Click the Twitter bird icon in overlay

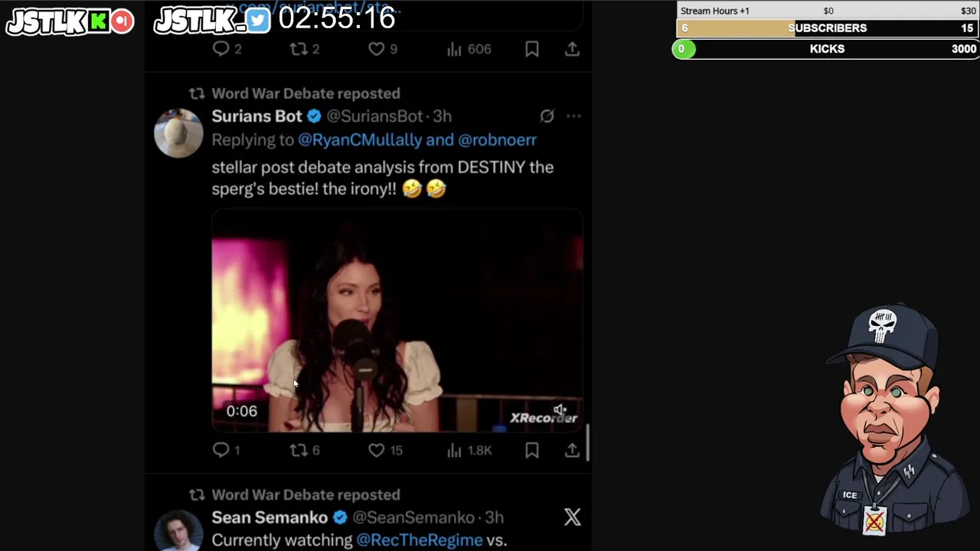[x=258, y=21]
